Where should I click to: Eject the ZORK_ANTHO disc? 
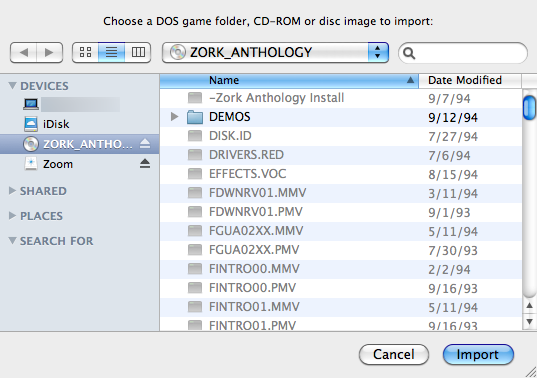coord(145,143)
